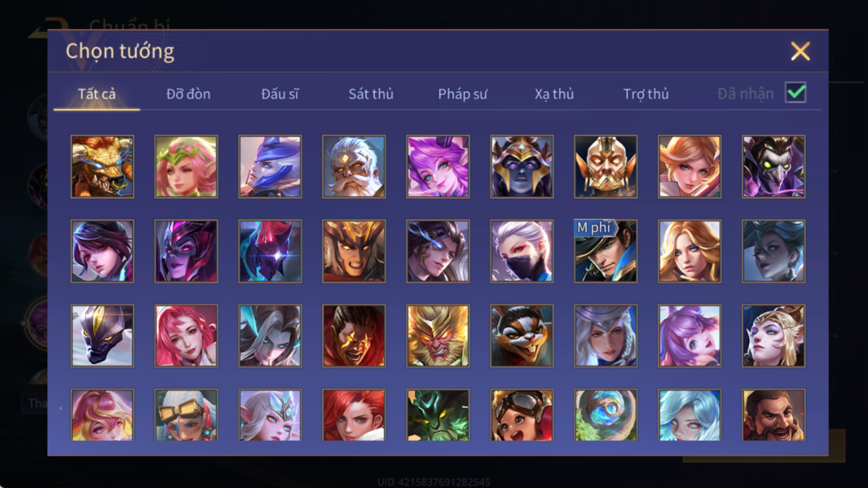Switch to the Trợ thủ tab

click(x=646, y=94)
